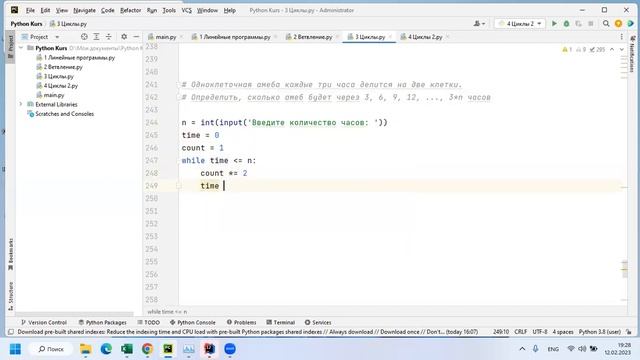The height and width of the screenshot is (360, 640).
Task: Hide the Project tool window
Action: coord(136,37)
